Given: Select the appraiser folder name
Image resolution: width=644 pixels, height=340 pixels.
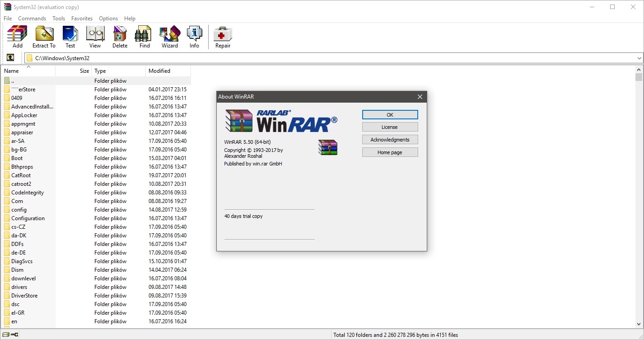Looking at the screenshot, I should click(x=22, y=132).
